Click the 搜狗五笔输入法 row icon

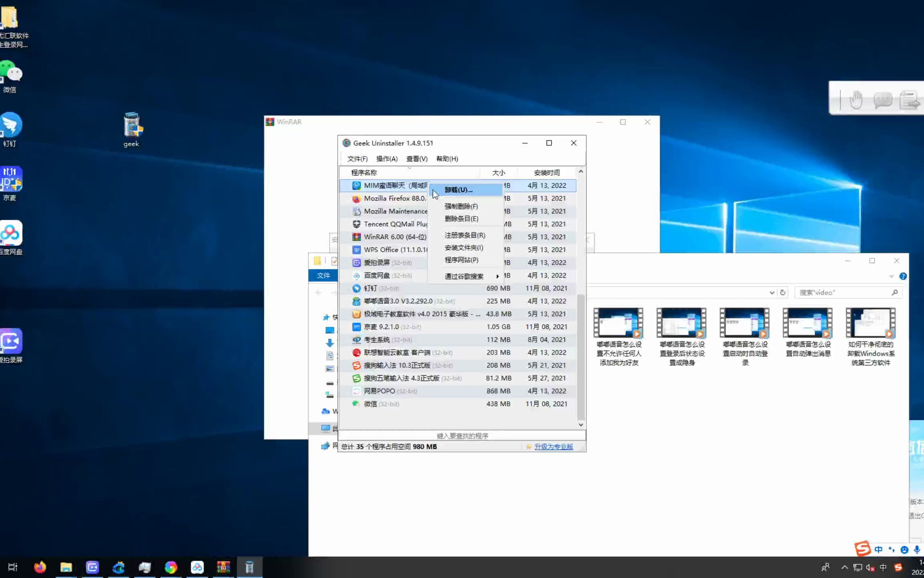click(x=356, y=379)
